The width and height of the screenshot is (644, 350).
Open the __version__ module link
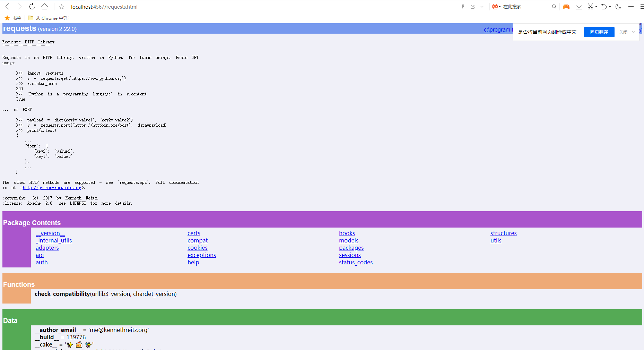click(x=50, y=233)
